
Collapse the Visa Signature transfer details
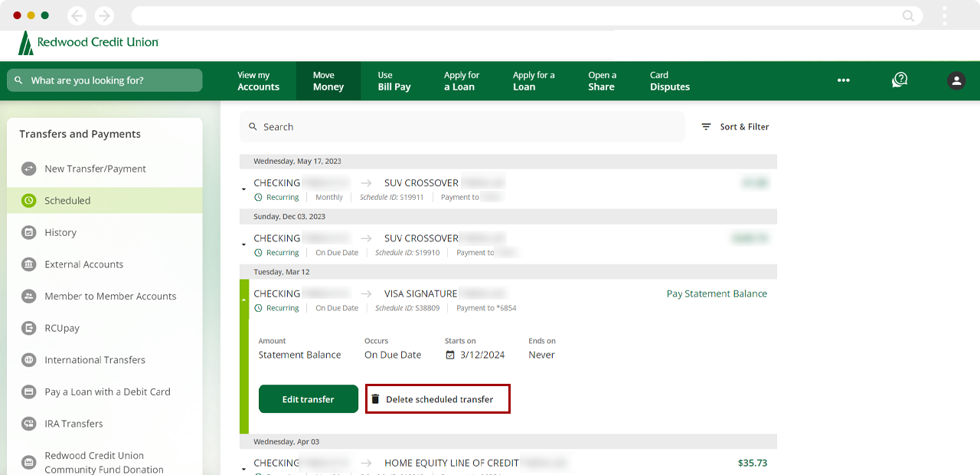tap(243, 300)
